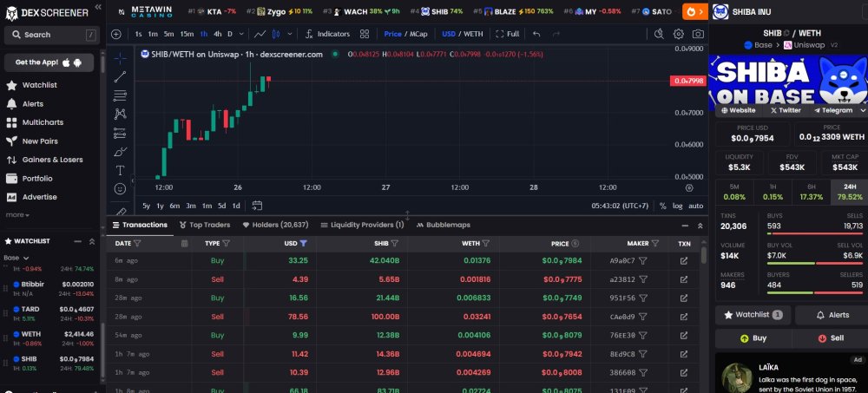Open the Liquidity Providers tab
This screenshot has width=868, height=393.
tap(362, 226)
